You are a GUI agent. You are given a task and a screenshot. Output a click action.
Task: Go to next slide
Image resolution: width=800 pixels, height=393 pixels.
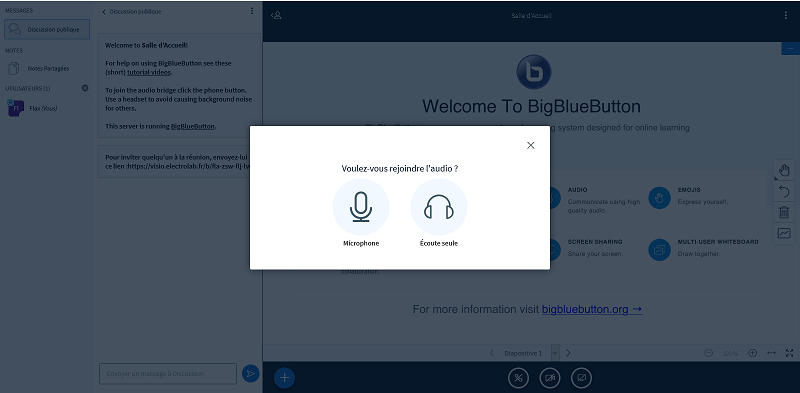click(x=568, y=353)
